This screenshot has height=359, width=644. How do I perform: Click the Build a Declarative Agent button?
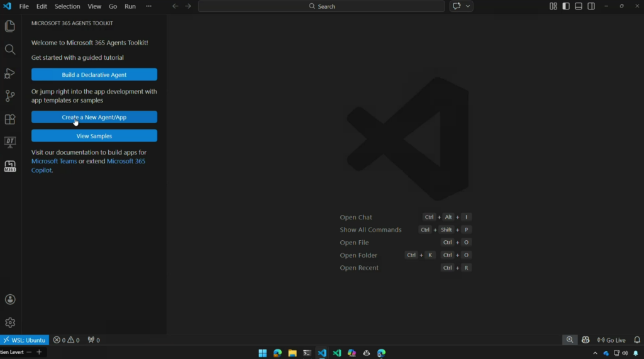pyautogui.click(x=94, y=75)
